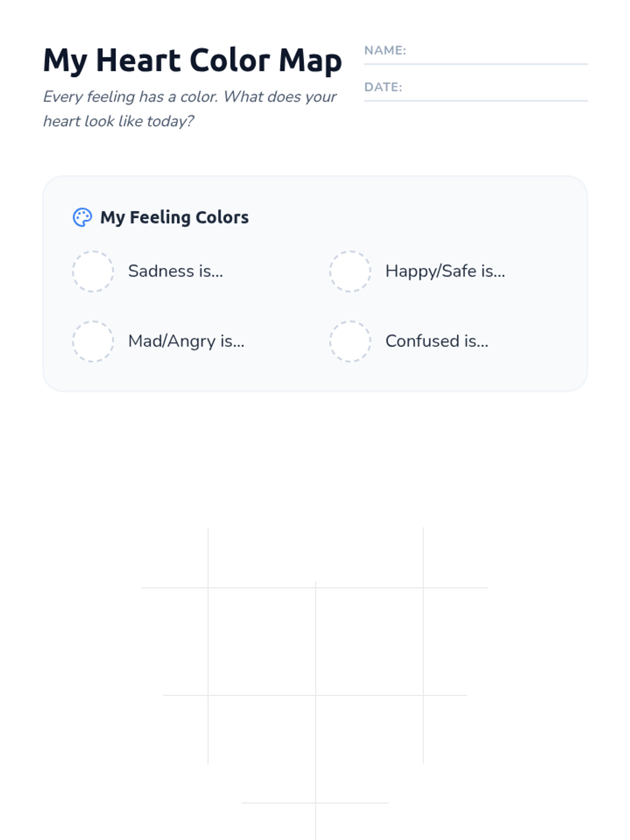630x840 pixels.
Task: Click the "NAME:" field label
Action: pos(385,50)
